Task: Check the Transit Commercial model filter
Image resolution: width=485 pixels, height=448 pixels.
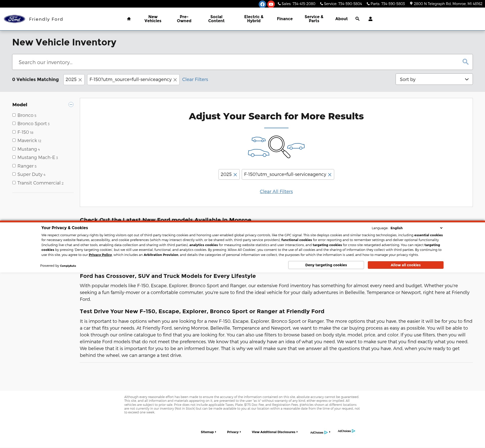Action: (14, 183)
